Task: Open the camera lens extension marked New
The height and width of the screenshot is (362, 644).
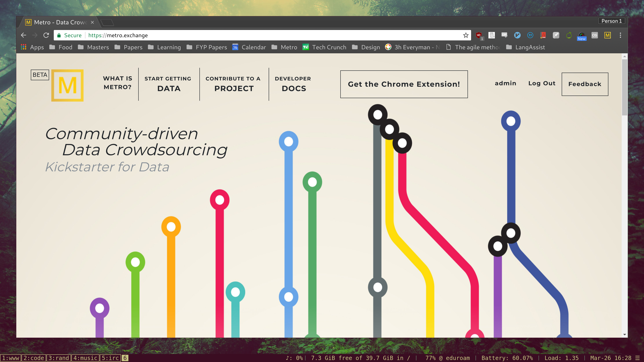Action: [582, 36]
